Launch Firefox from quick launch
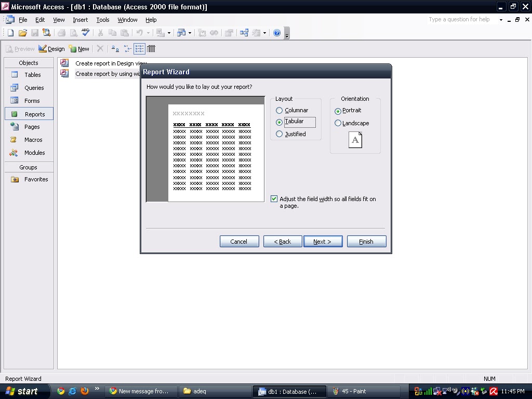This screenshot has height=399, width=532. 85,391
